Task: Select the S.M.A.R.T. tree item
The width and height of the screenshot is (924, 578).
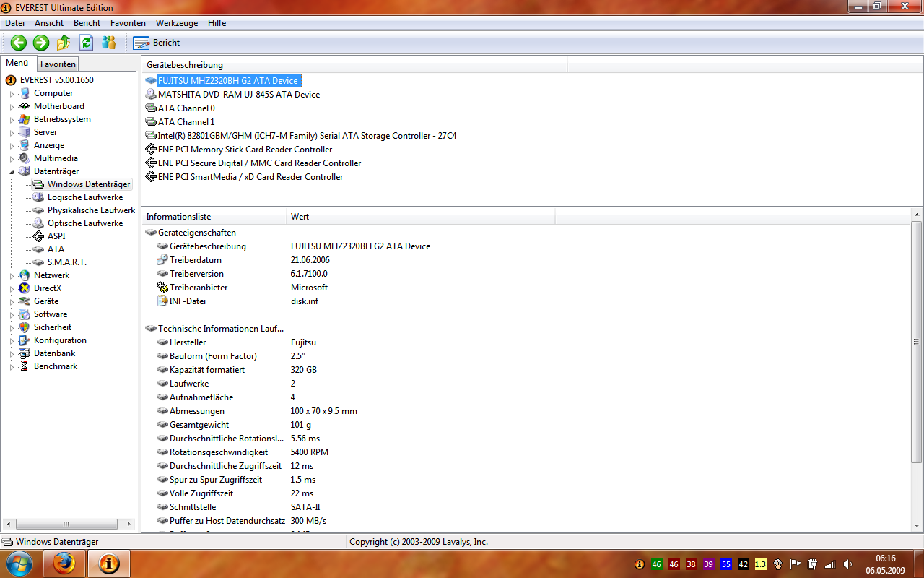Action: click(66, 262)
